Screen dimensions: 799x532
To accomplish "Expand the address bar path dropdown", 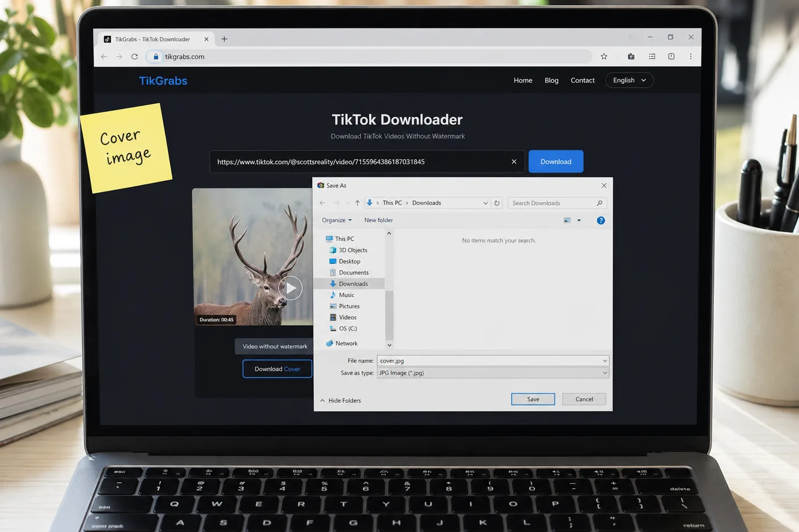I will click(x=486, y=203).
